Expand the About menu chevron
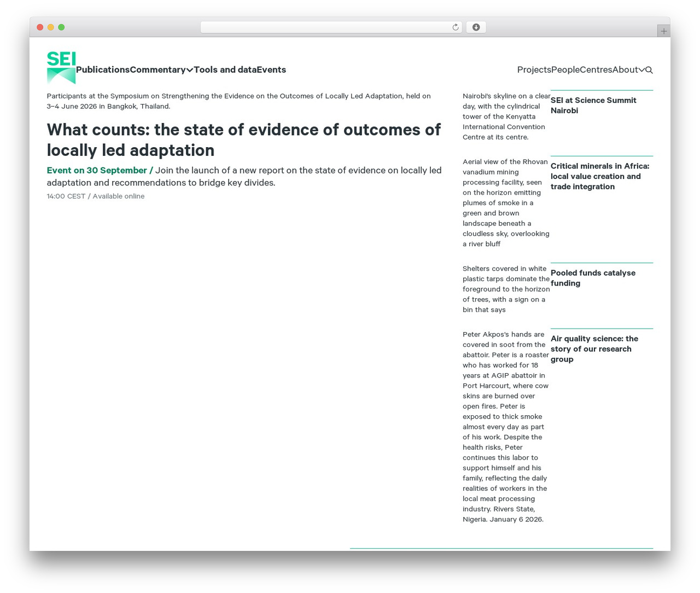The height and width of the screenshot is (593, 700). (642, 70)
